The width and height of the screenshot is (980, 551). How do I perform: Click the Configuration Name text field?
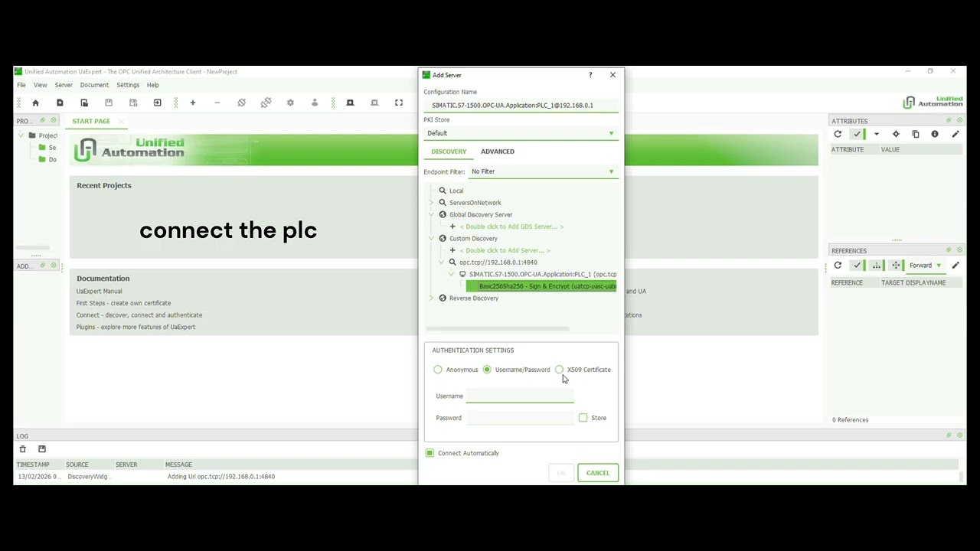pos(521,106)
